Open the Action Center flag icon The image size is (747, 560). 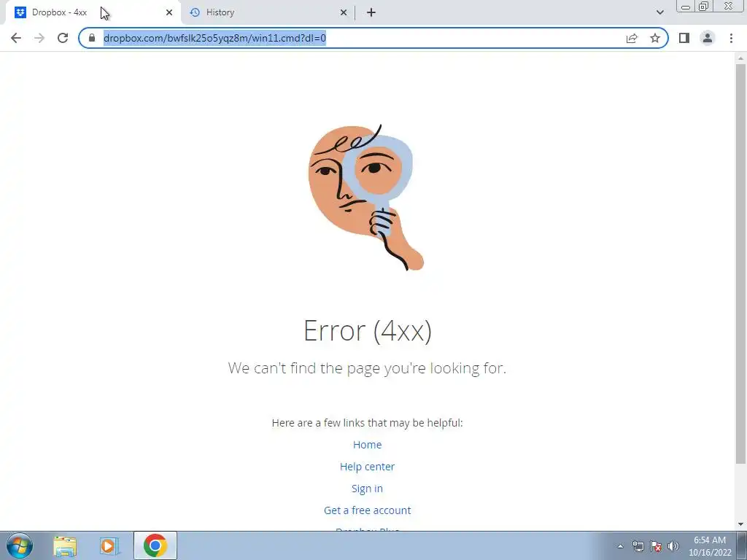point(656,546)
